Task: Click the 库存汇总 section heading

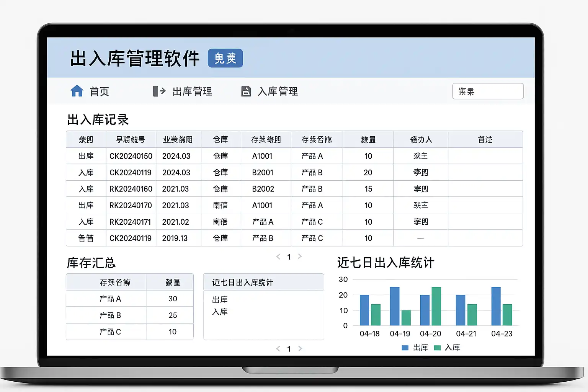Action: click(x=91, y=263)
